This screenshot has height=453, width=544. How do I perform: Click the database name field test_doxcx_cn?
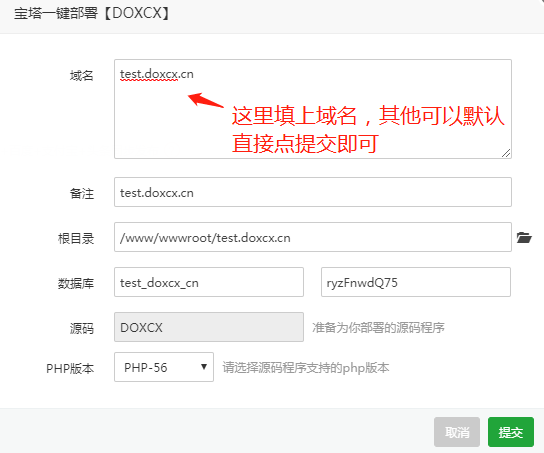point(209,282)
